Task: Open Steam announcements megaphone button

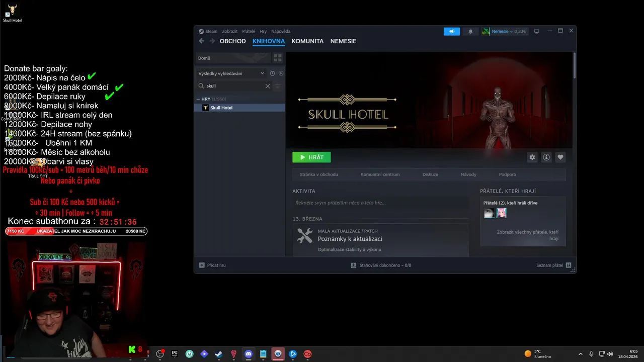Action: [x=452, y=31]
